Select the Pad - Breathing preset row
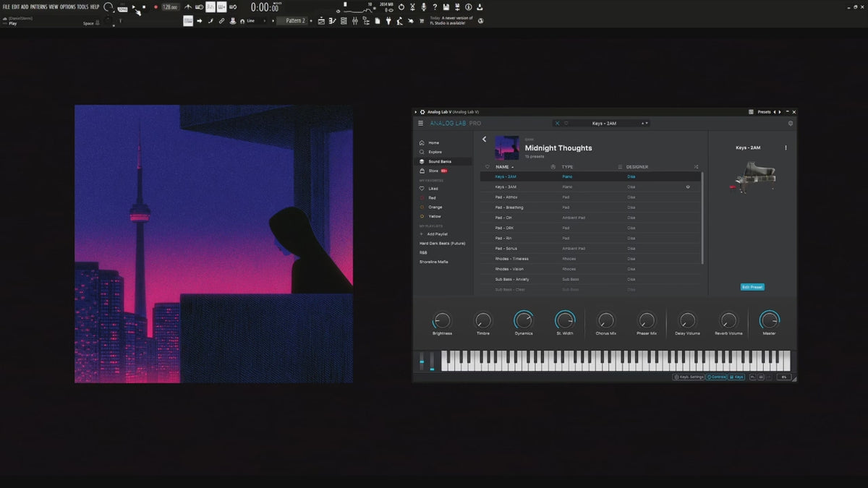This screenshot has height=488, width=868. click(591, 207)
